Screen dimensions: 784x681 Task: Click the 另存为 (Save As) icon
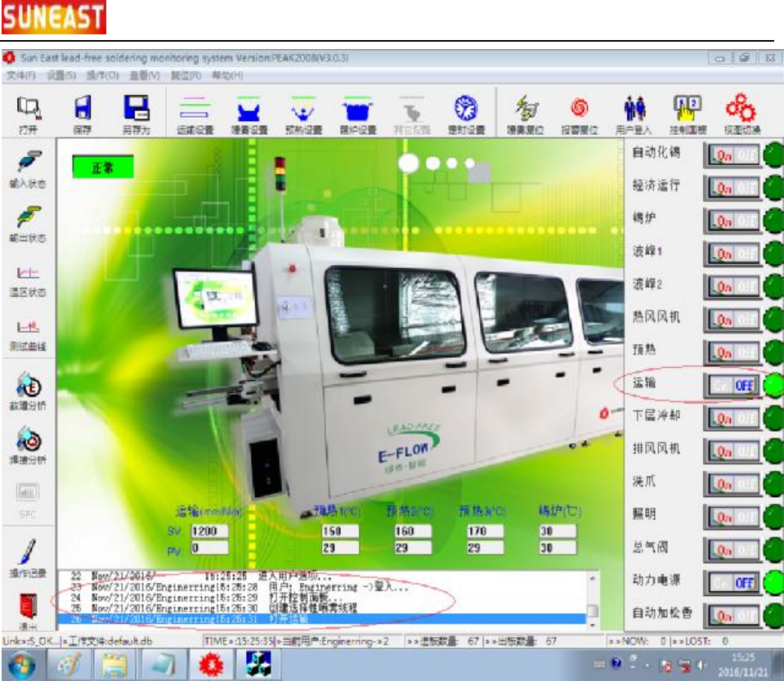(136, 114)
